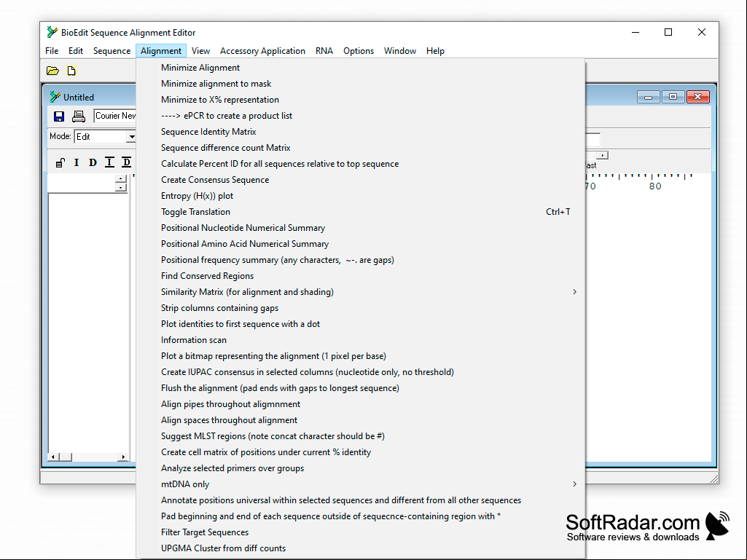Select Entropy (H(x)) plot
This screenshot has width=747, height=560.
pos(361,196)
